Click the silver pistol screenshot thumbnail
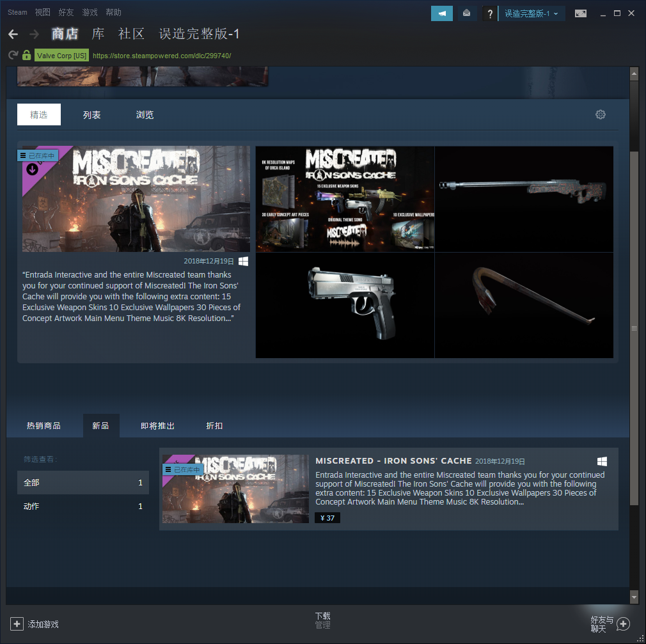The height and width of the screenshot is (644, 646). (345, 305)
